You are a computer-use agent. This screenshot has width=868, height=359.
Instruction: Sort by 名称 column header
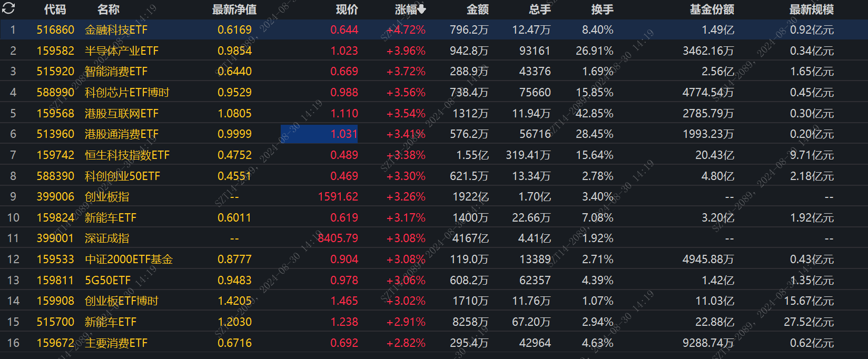(108, 9)
